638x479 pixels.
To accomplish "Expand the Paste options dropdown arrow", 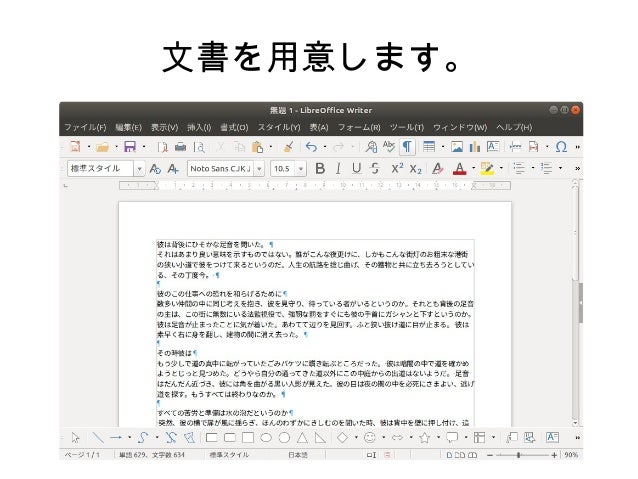I will [x=271, y=147].
